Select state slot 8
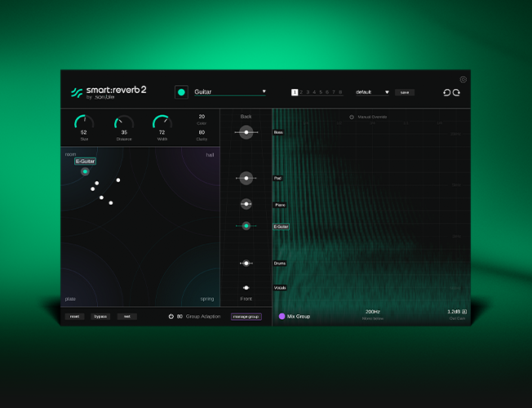Viewport: 532px width, 408px height. 340,92
